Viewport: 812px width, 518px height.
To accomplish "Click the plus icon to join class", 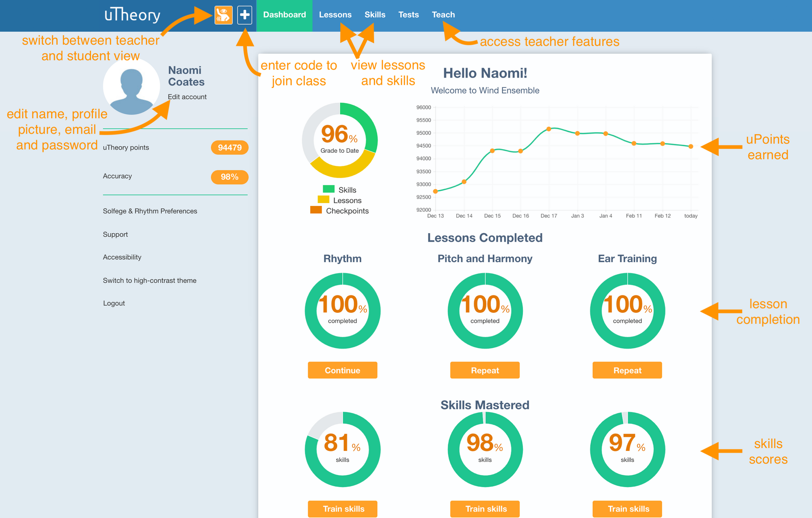I will click(x=244, y=15).
